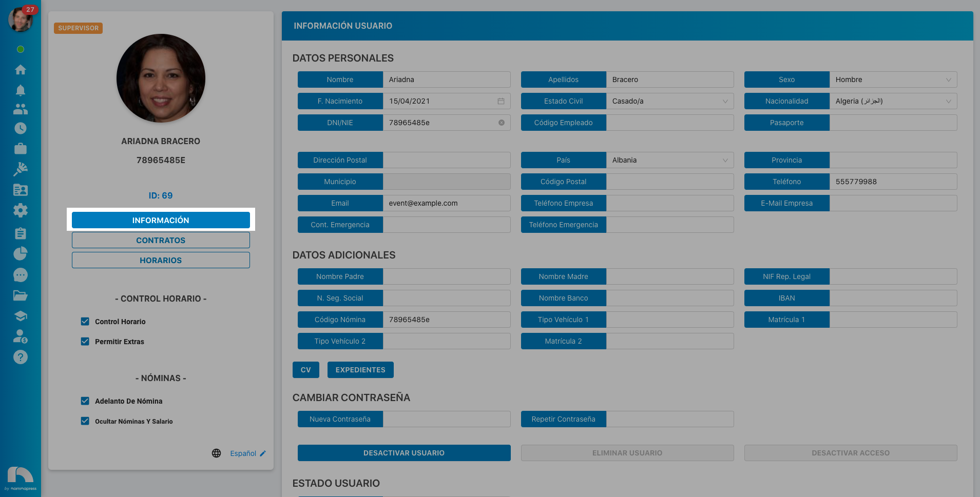Click the Provincia input field
This screenshot has width=980, height=497.
click(893, 160)
